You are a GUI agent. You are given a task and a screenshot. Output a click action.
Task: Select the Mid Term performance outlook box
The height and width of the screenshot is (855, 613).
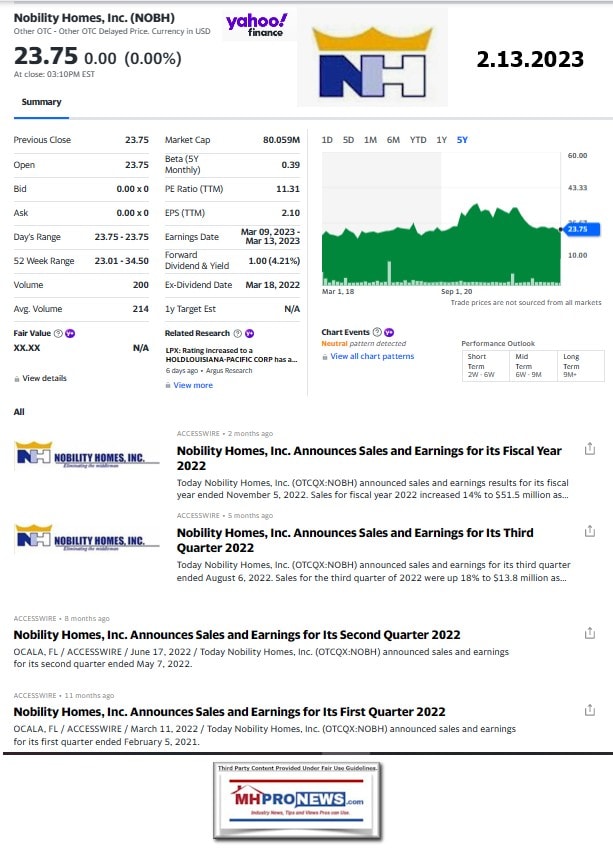click(533, 365)
